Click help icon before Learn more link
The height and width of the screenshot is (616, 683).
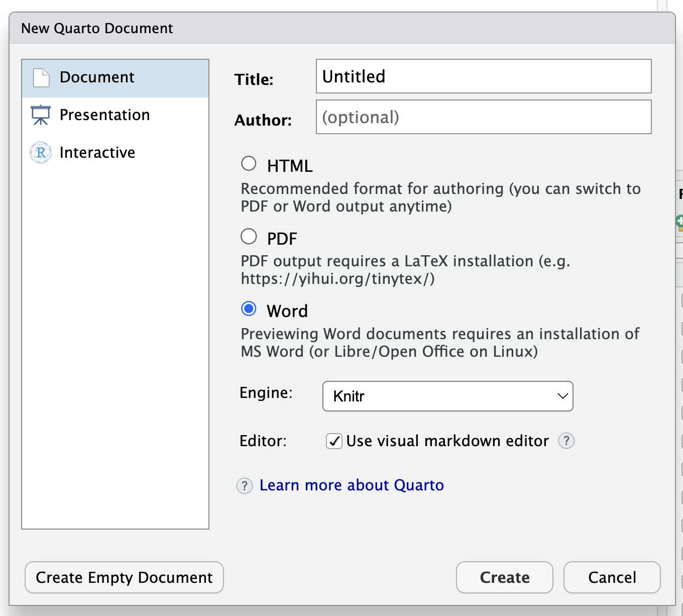(x=245, y=486)
